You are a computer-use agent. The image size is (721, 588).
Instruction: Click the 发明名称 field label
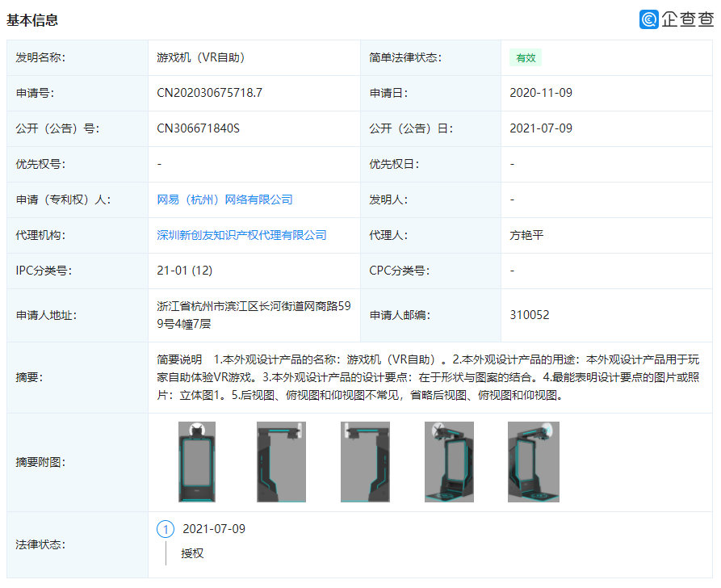pyautogui.click(x=40, y=57)
